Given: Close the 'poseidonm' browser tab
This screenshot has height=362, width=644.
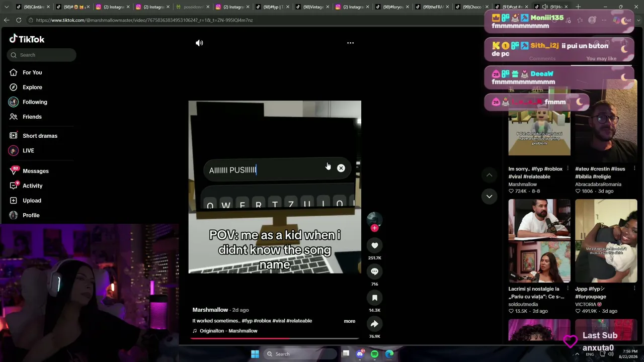Looking at the screenshot, I should tap(208, 7).
